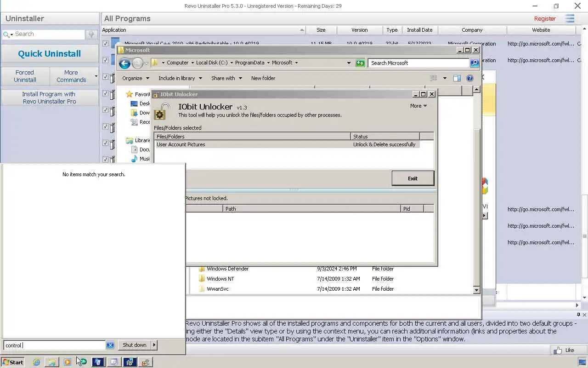588x368 pixels.
Task: Go back in Microsoft Explorer window
Action: [x=124, y=63]
